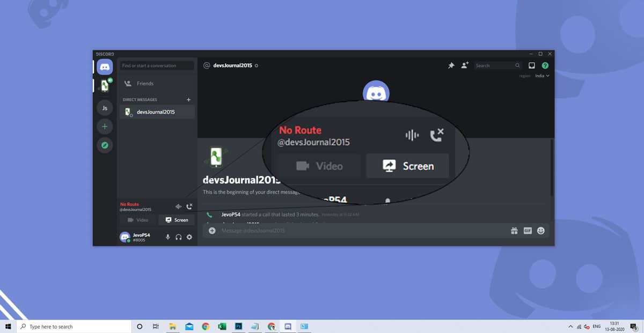Open User Settings gear icon
The height and width of the screenshot is (333, 644).
tap(189, 237)
